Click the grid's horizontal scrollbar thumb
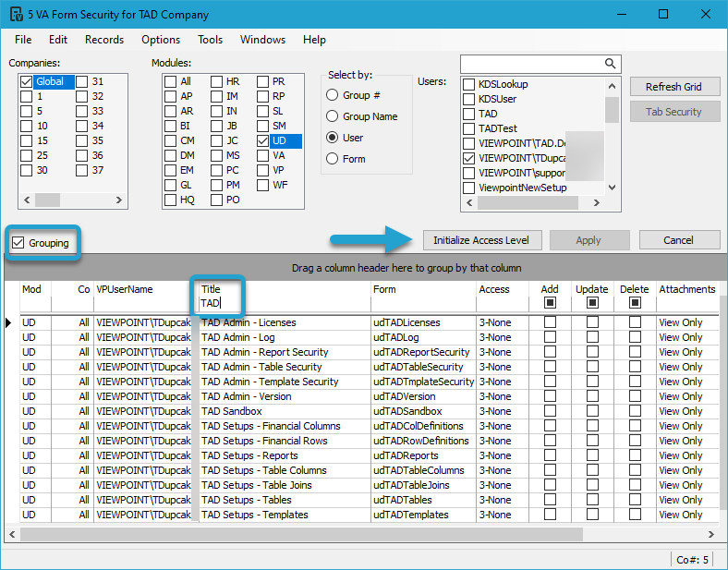 301,534
